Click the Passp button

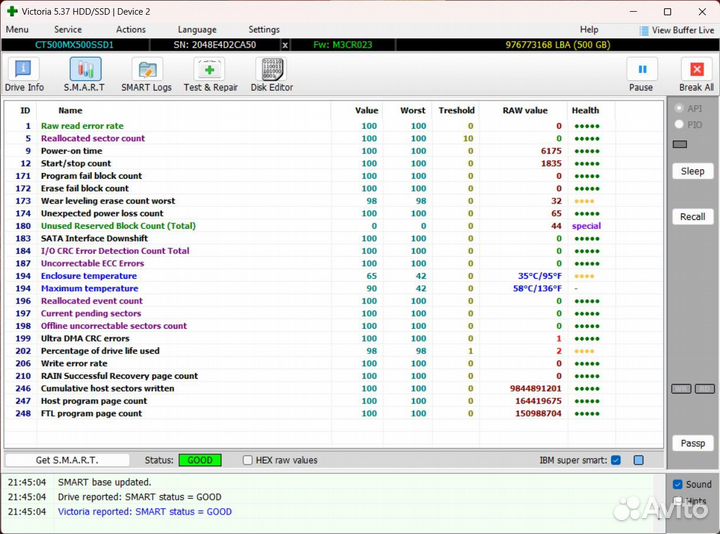point(692,443)
